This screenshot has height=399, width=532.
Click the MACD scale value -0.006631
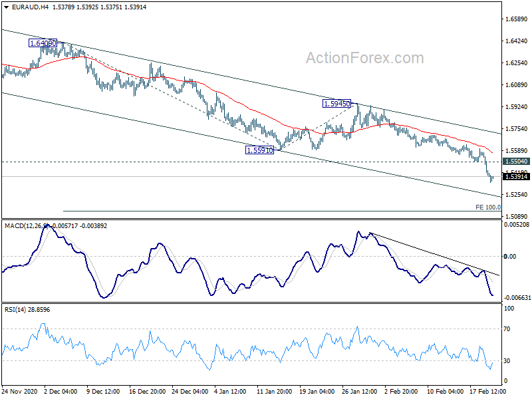coord(517,297)
